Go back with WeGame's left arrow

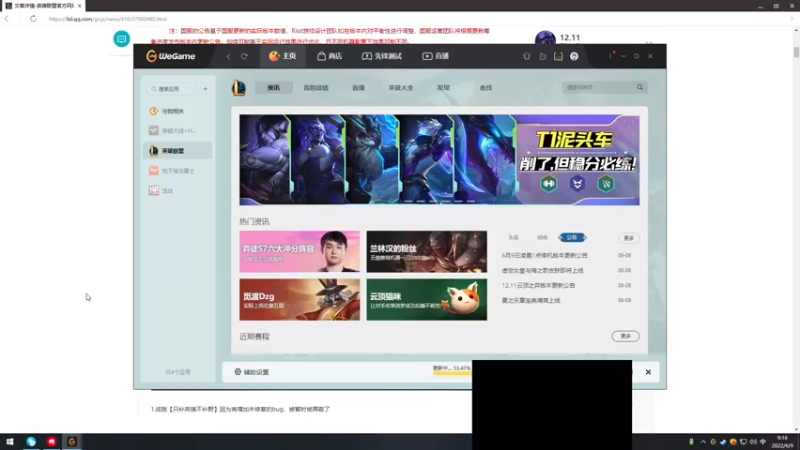point(229,56)
